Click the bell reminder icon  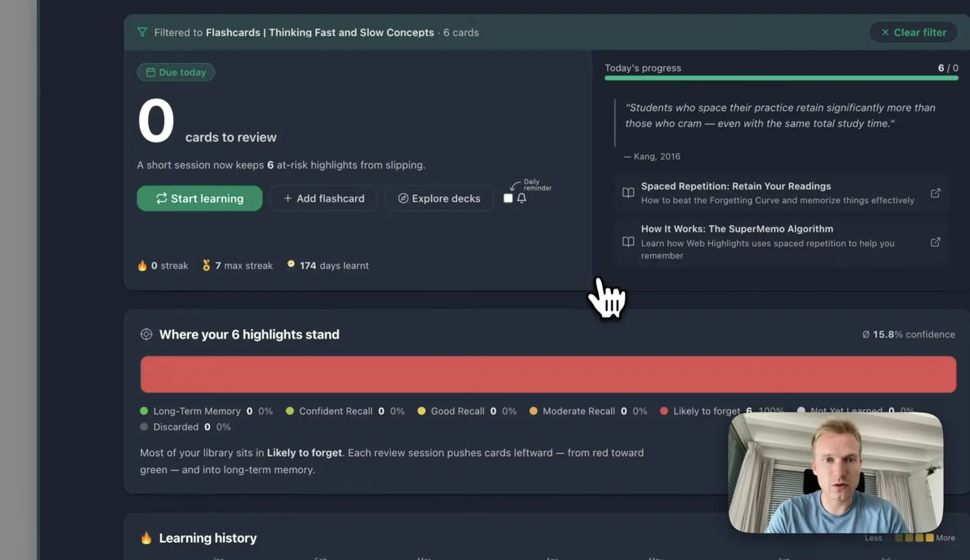(522, 198)
